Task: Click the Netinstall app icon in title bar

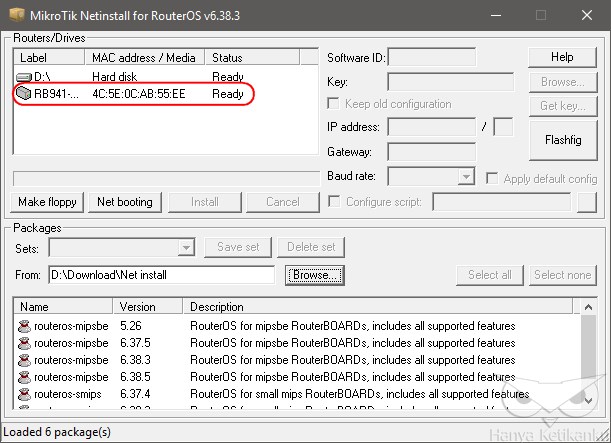Action: [17, 15]
